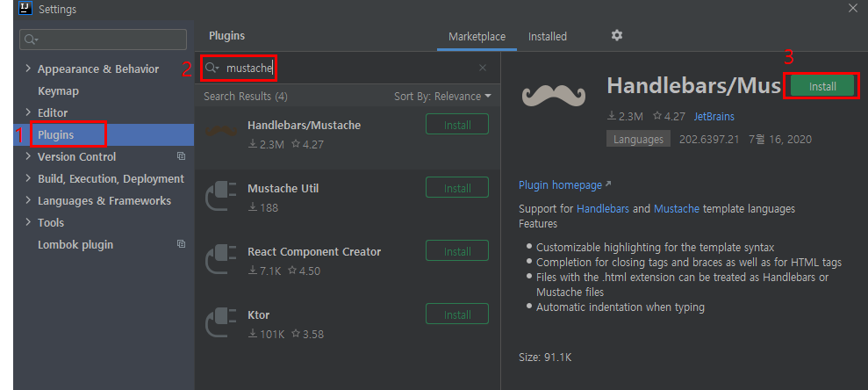Click the Size: 91.1K text
868x390 pixels.
coord(545,357)
